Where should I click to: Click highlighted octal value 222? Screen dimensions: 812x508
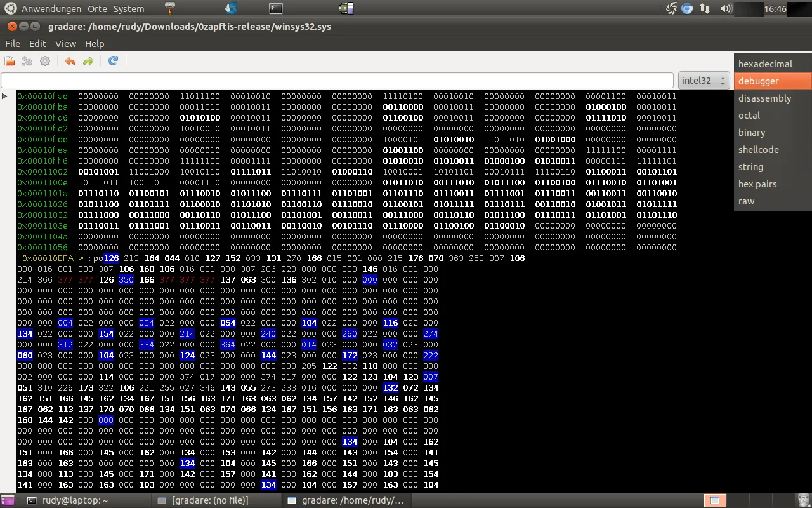point(431,356)
